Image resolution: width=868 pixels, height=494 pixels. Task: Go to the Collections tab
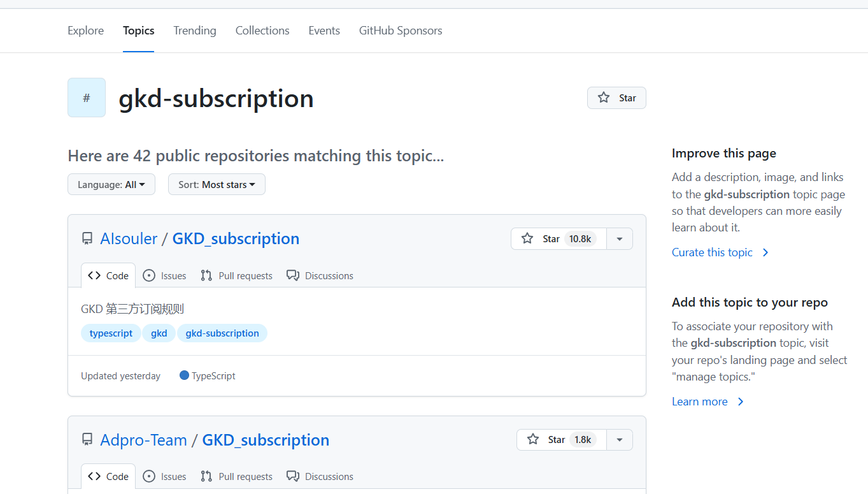tap(262, 31)
